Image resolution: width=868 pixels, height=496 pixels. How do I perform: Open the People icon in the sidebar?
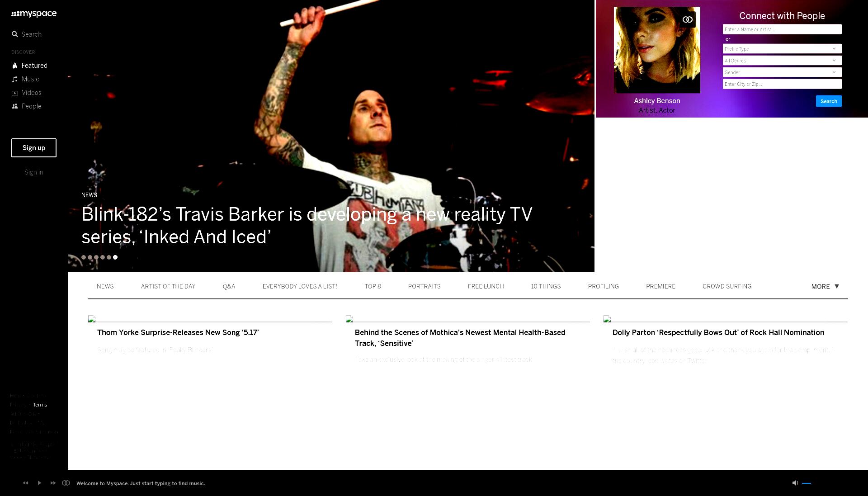pyautogui.click(x=15, y=106)
